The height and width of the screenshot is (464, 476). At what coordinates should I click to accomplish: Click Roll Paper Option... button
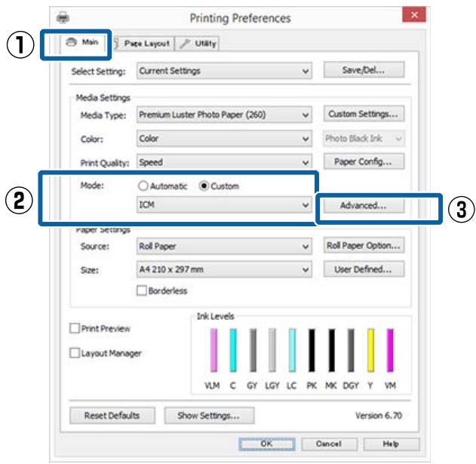[364, 245]
